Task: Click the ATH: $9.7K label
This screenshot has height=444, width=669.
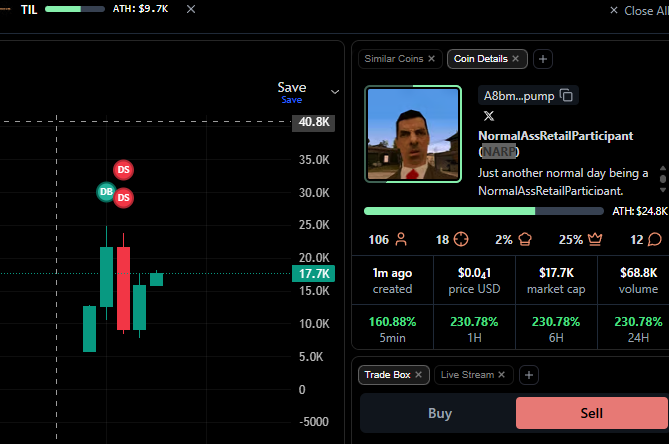Action: [140, 9]
